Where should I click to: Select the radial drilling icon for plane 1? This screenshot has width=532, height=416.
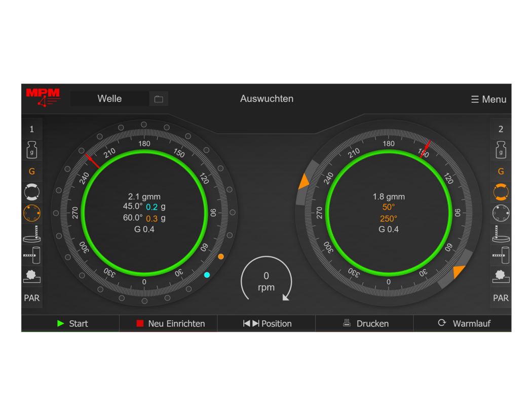coord(32,255)
